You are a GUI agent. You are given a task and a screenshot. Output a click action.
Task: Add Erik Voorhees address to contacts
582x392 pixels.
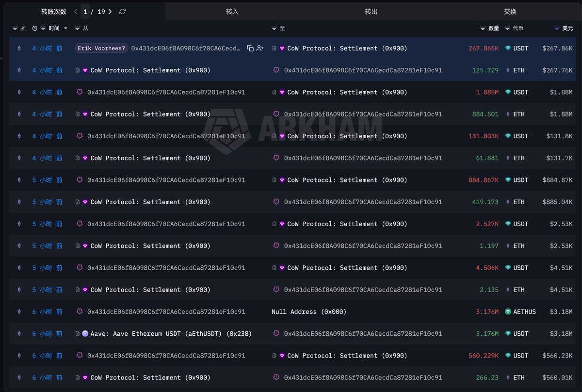(x=260, y=48)
